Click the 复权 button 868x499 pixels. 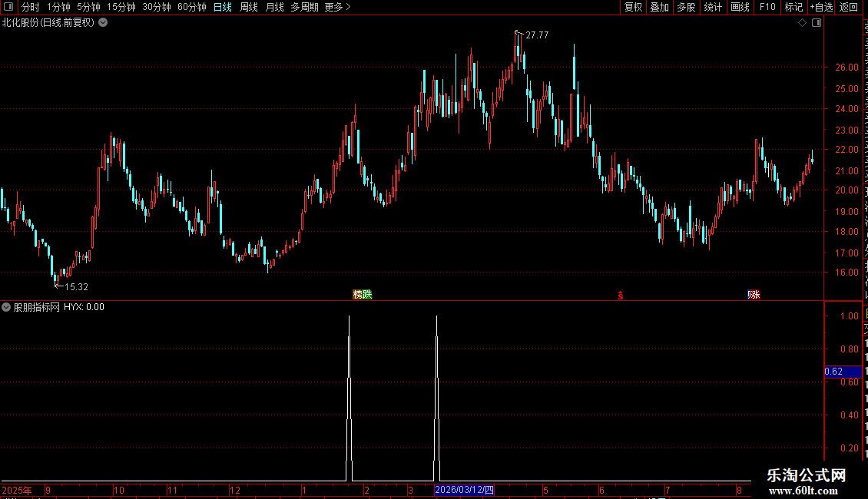click(x=633, y=7)
